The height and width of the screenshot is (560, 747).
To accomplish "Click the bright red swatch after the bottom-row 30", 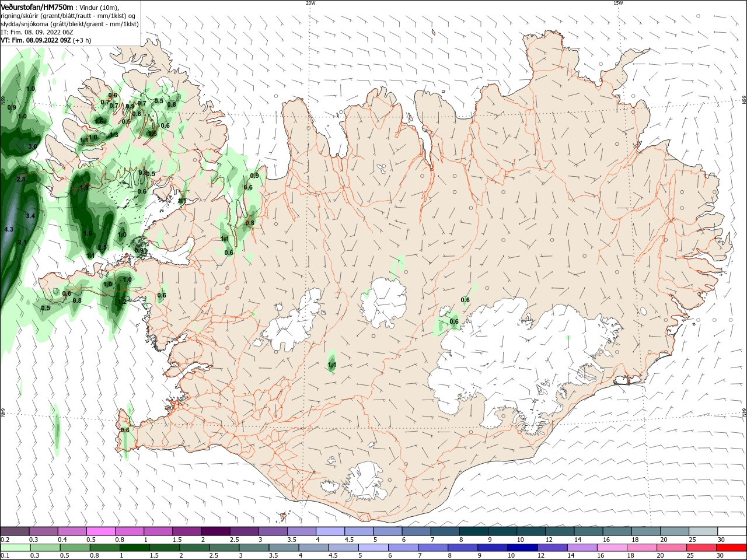I will point(730,548).
